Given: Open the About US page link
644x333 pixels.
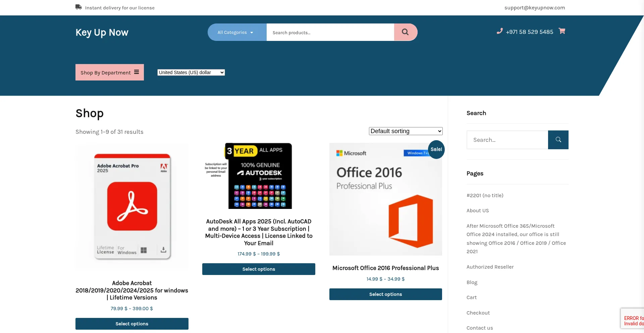Looking at the screenshot, I should pyautogui.click(x=477, y=211).
